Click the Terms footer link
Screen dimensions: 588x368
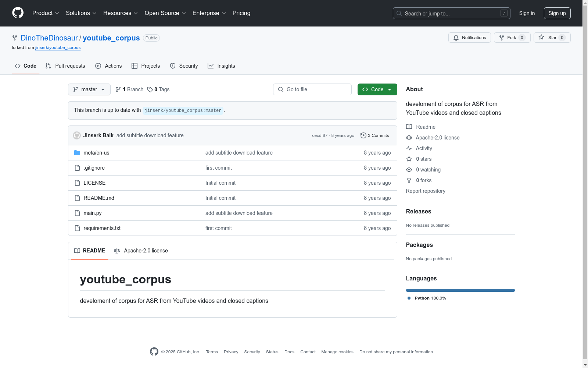click(x=212, y=352)
